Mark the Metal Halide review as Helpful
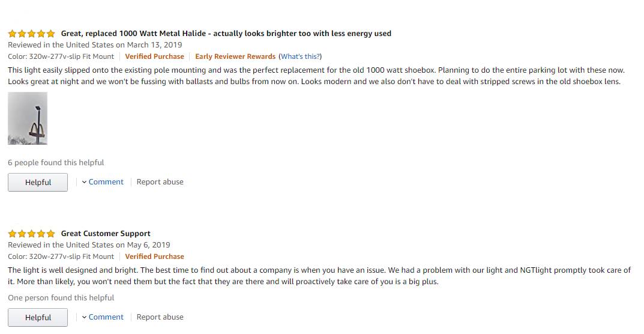Viewport: 644px width, 334px height. coord(38,183)
